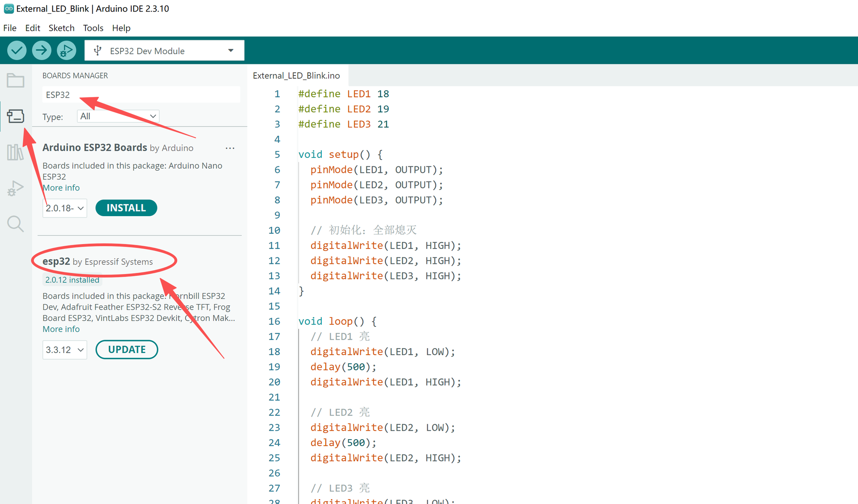Open the File menu
This screenshot has width=858, height=504.
(x=10, y=28)
